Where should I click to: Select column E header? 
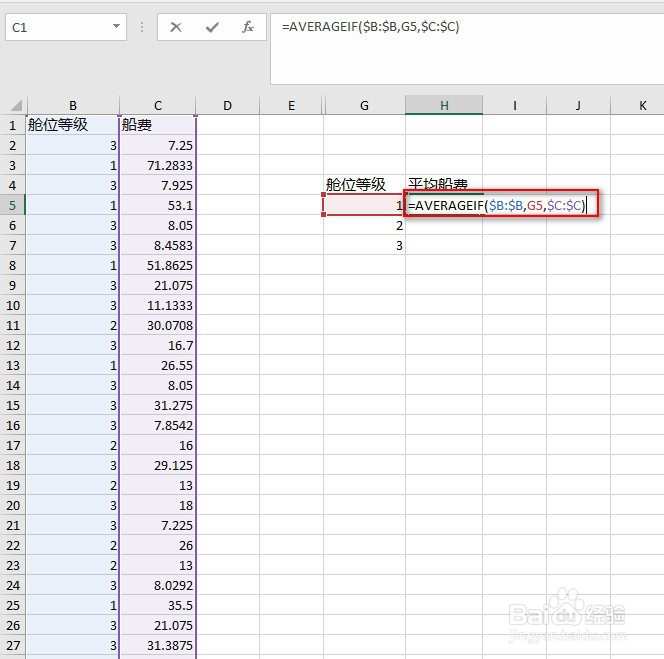(x=291, y=105)
